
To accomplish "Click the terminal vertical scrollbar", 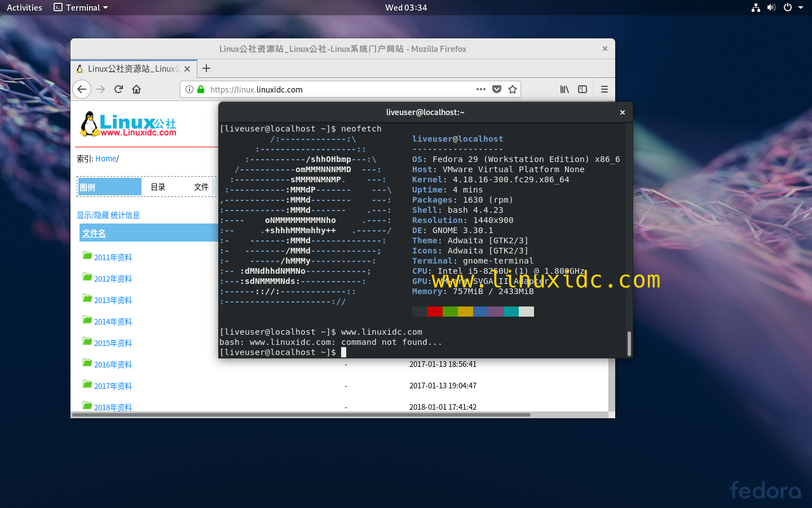I will click(629, 343).
